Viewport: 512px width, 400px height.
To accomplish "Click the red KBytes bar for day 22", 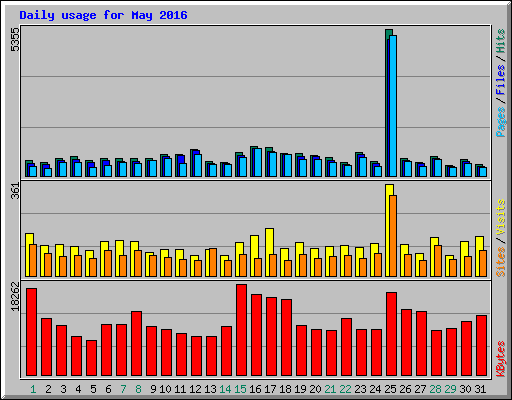I will click(x=347, y=347).
